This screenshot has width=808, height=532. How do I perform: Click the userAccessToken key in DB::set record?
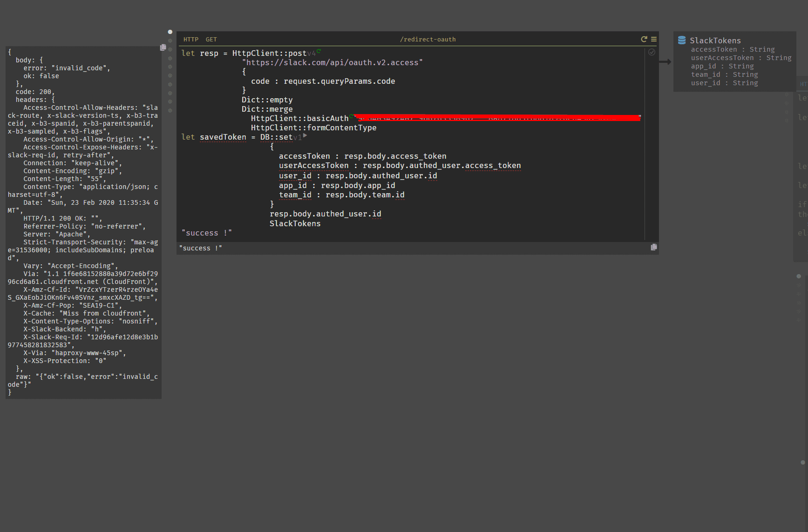pyautogui.click(x=314, y=165)
